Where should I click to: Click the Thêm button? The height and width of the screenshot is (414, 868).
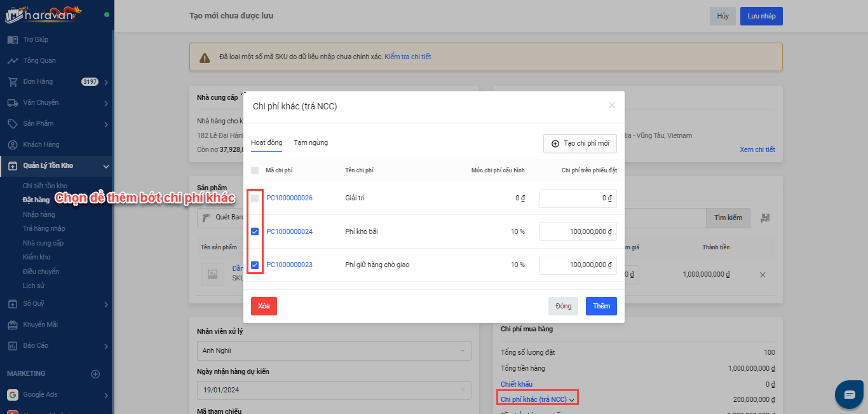pyautogui.click(x=601, y=306)
